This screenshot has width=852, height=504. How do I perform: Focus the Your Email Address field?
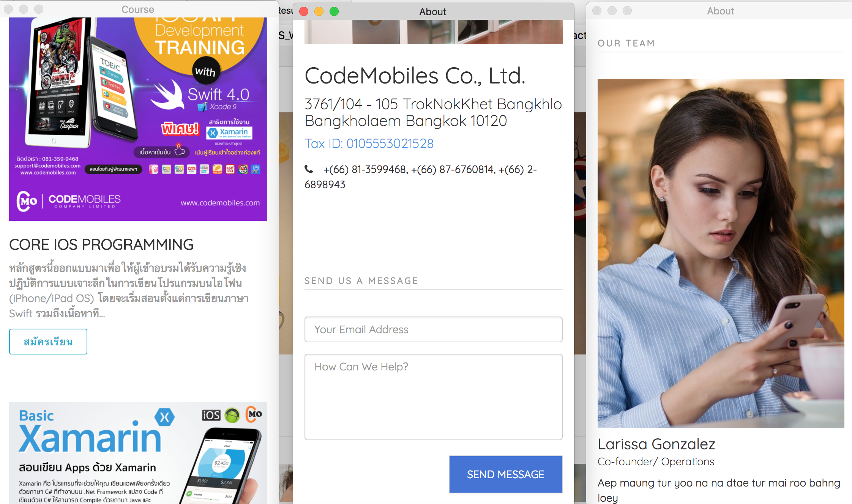(x=433, y=329)
